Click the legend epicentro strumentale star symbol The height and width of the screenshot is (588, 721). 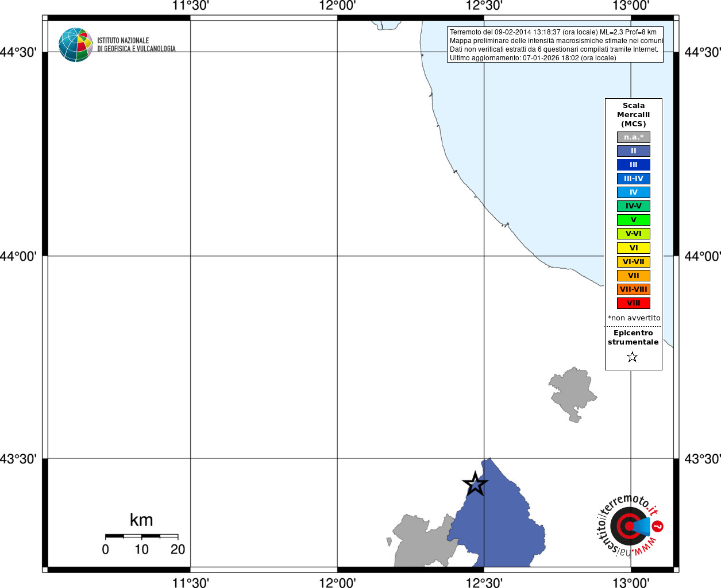pyautogui.click(x=633, y=357)
